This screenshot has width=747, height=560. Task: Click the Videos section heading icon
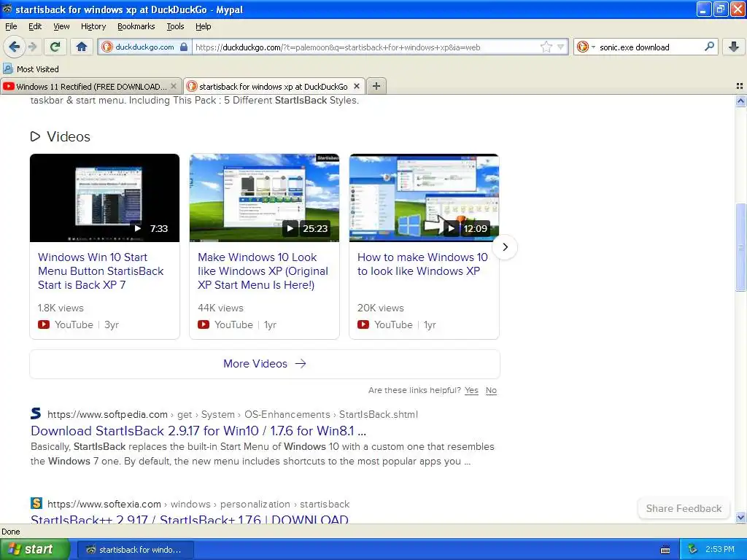[35, 136]
